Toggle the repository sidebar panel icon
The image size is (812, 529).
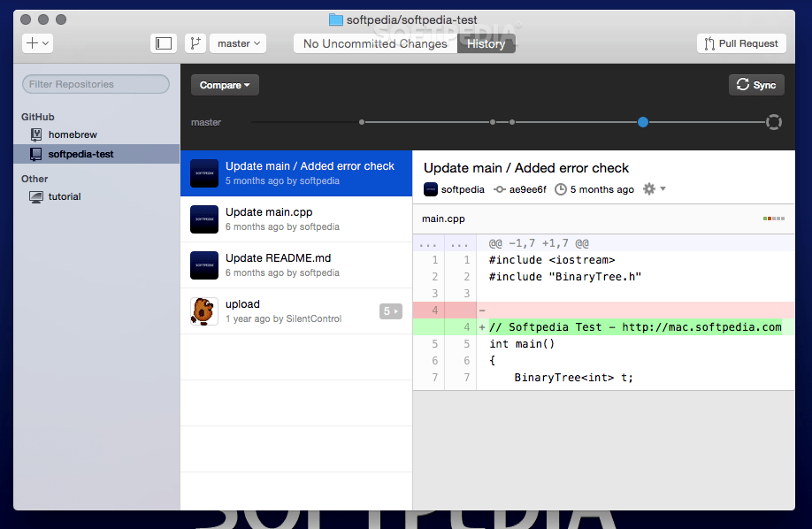tap(164, 43)
